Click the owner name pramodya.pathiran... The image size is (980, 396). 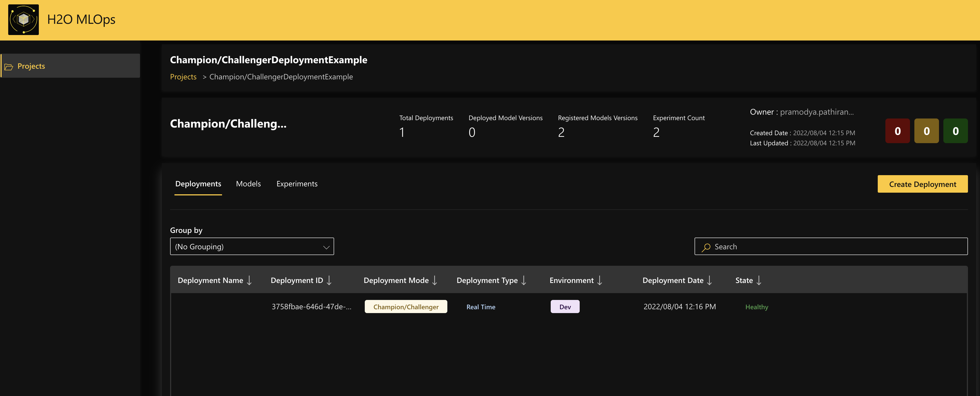[817, 112]
